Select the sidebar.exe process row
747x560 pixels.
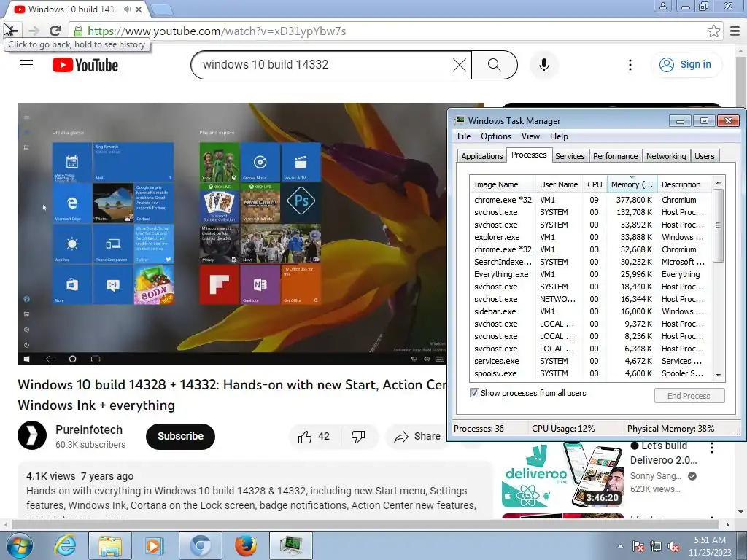[591, 311]
